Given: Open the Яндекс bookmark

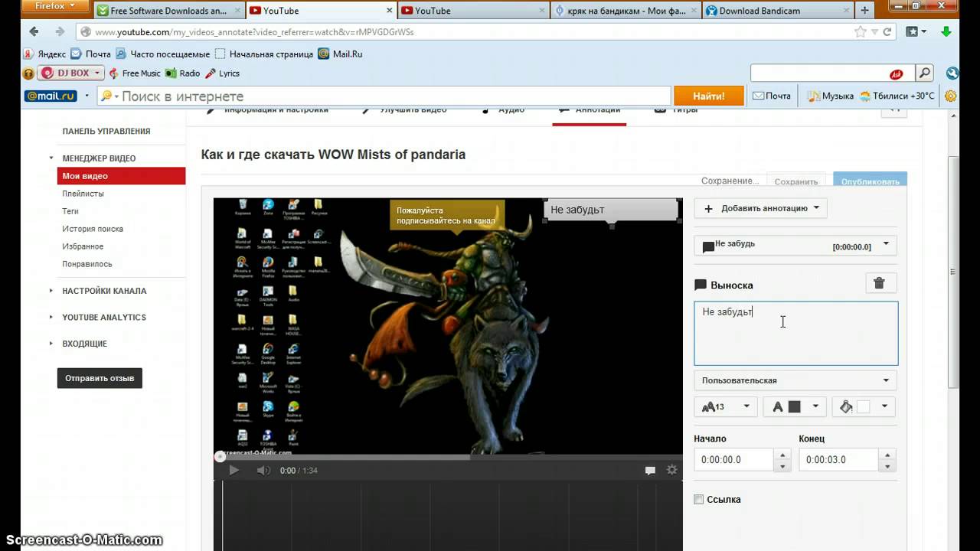Looking at the screenshot, I should tap(46, 54).
